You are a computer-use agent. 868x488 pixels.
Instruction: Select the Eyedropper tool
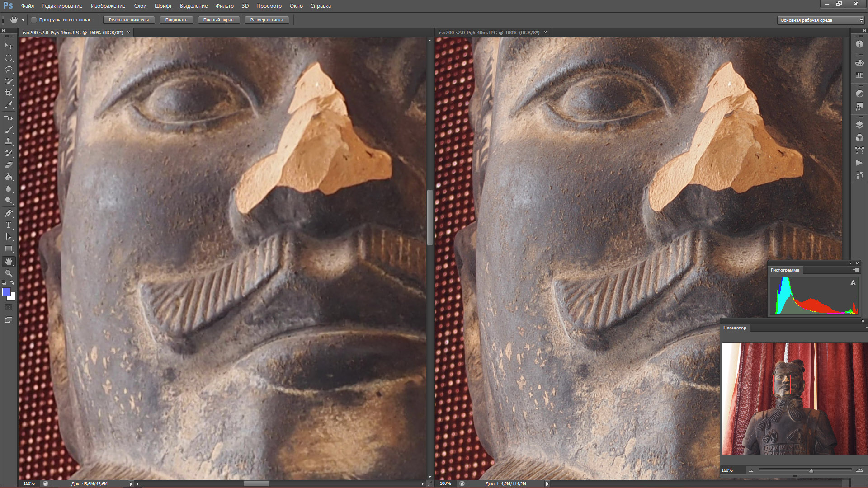pos(9,105)
